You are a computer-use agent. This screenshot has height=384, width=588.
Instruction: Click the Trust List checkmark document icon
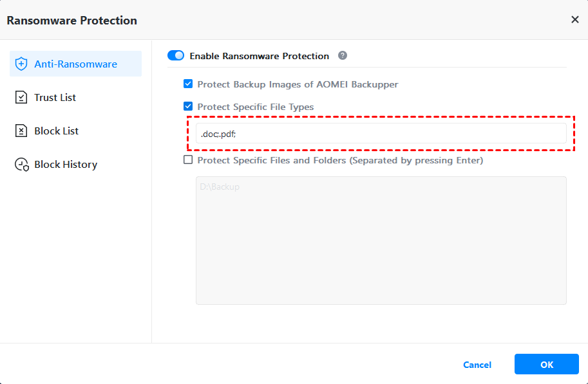pyautogui.click(x=22, y=98)
